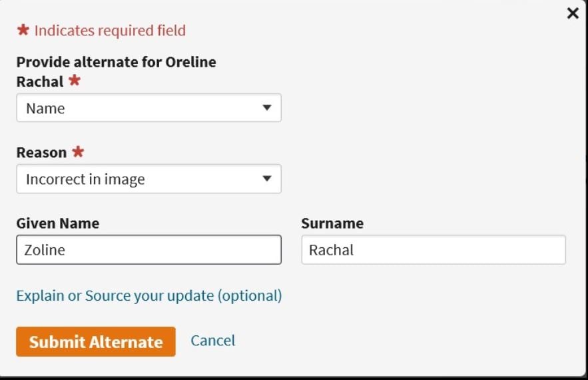Open Explain or Source your update link
Viewport: 588px width, 380px height.
click(149, 295)
